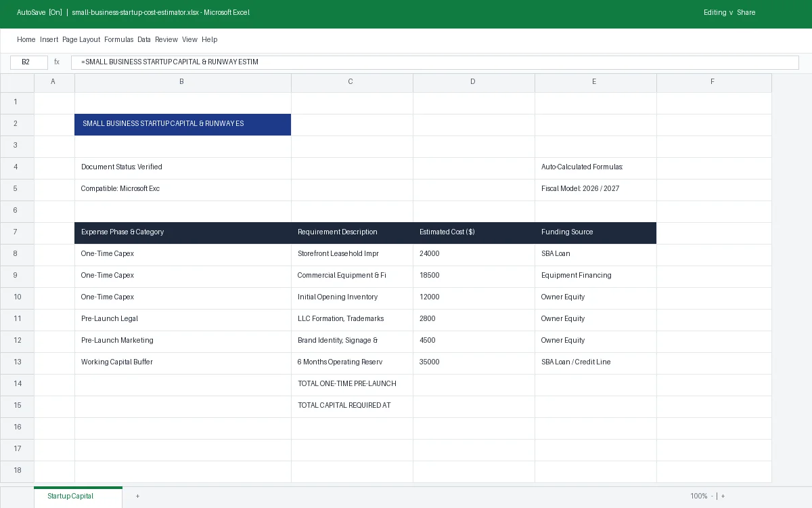Click the Compatible: Microsoft Exc cell
The image size is (812, 508).
coord(183,190)
